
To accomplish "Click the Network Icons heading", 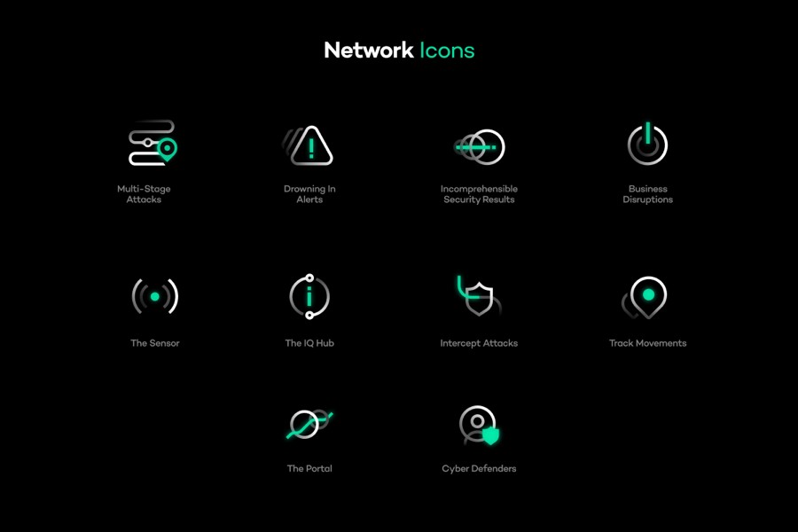I will (x=399, y=51).
